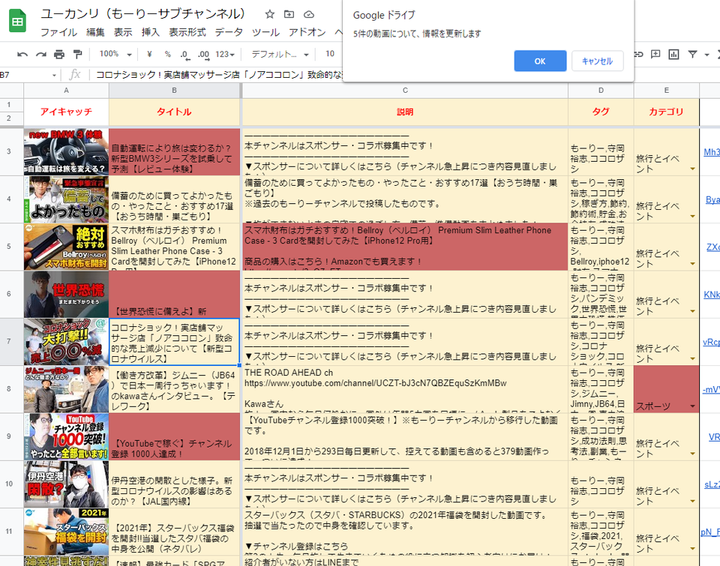Open category dropdown in row 3
This screenshot has height=566, width=720.
[x=692, y=169]
